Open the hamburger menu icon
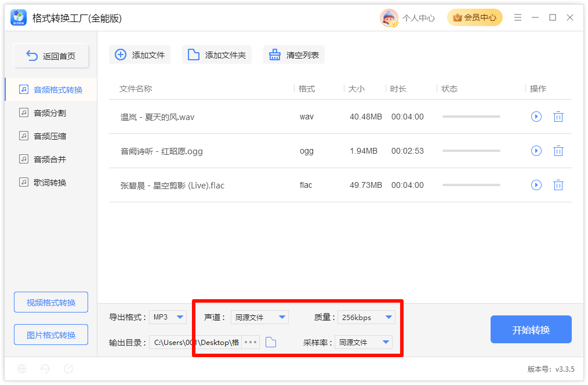588x385 pixels. 517,17
